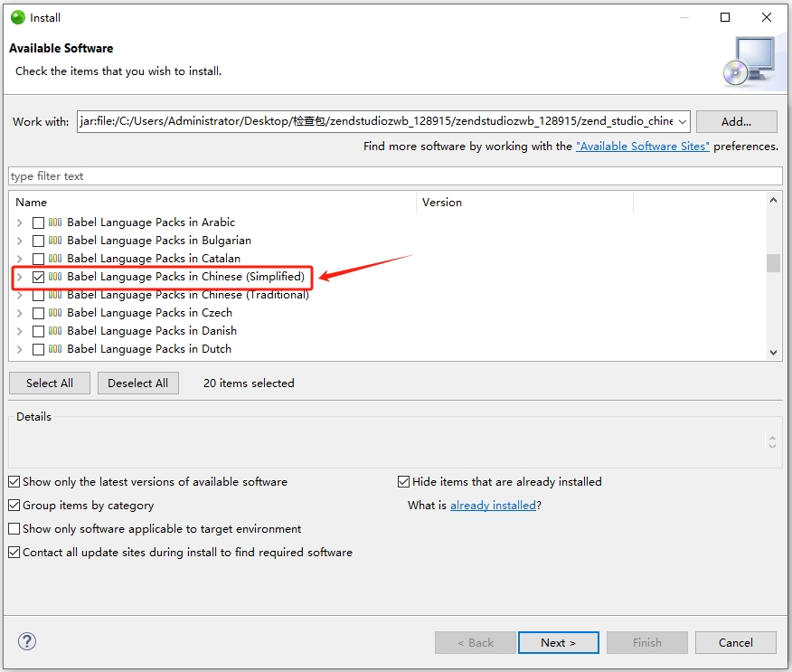Screen dimensions: 792x672
Task: Expand the Catalan language pack tree node
Action: click(x=20, y=259)
